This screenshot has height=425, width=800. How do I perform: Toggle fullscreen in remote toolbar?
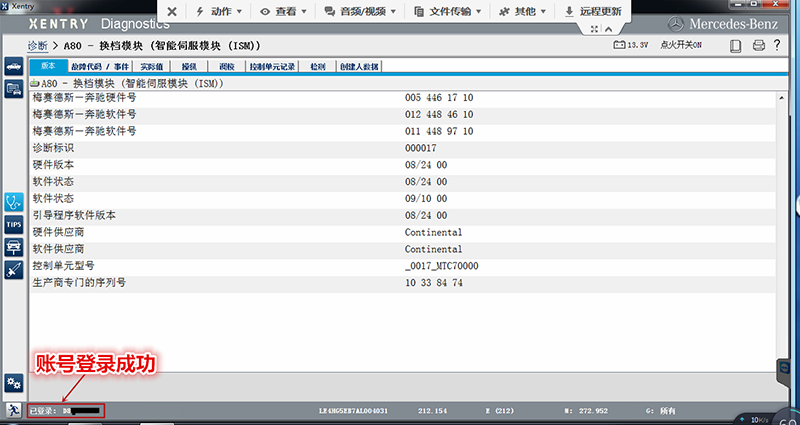(594, 29)
